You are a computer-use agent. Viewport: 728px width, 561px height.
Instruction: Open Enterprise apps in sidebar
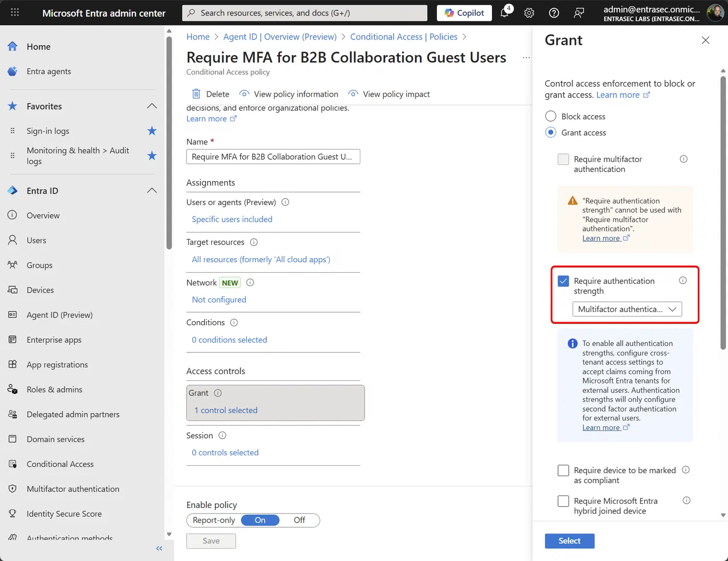pyautogui.click(x=54, y=340)
